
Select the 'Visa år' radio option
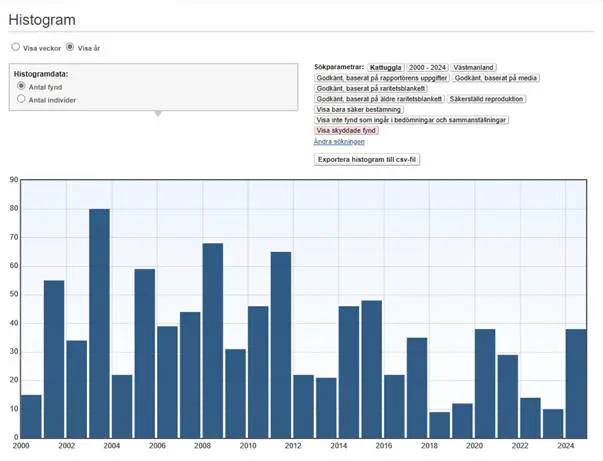70,47
